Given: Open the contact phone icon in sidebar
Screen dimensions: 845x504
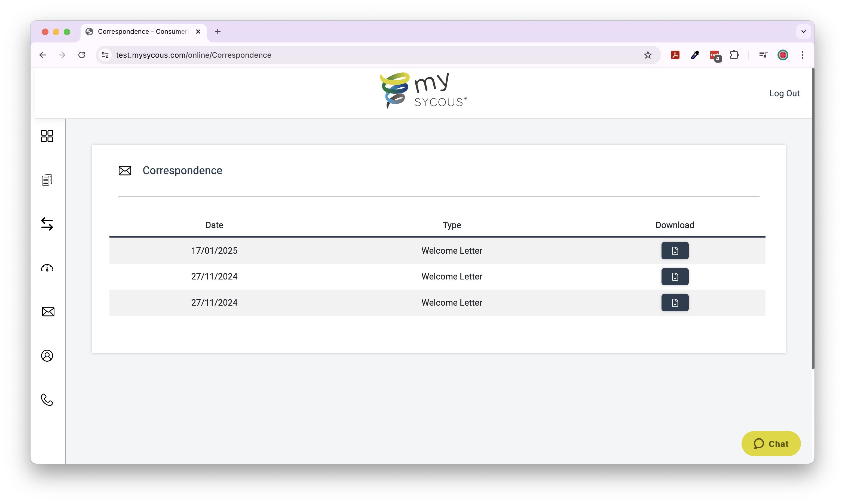Looking at the screenshot, I should (x=47, y=400).
